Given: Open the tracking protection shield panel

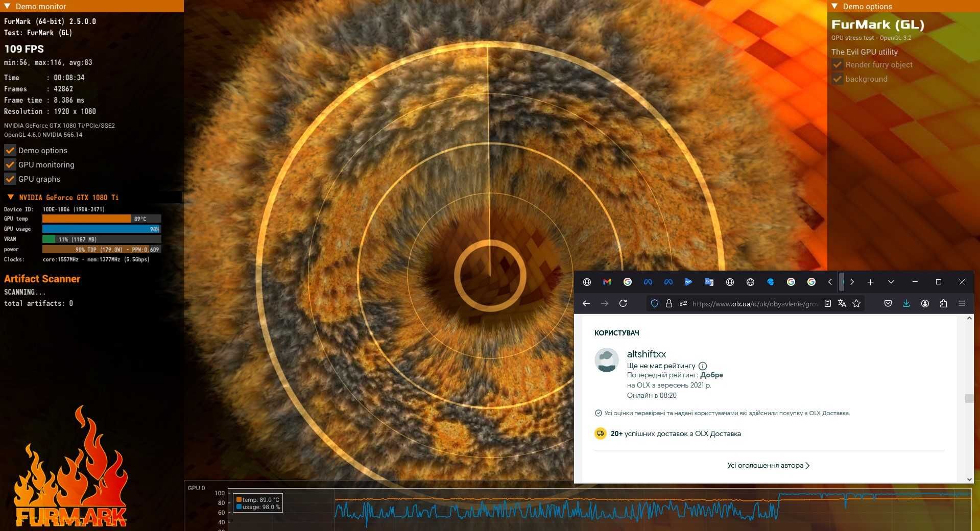Looking at the screenshot, I should click(x=655, y=303).
